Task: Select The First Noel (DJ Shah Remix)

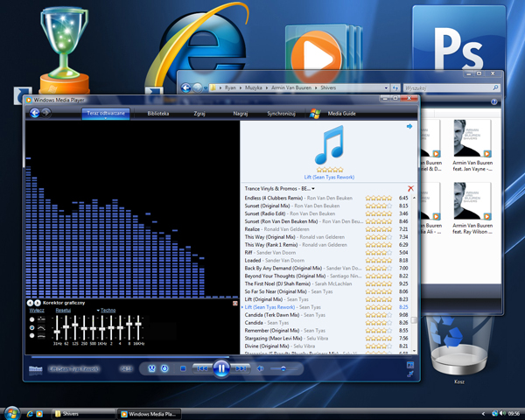Action: click(326, 283)
